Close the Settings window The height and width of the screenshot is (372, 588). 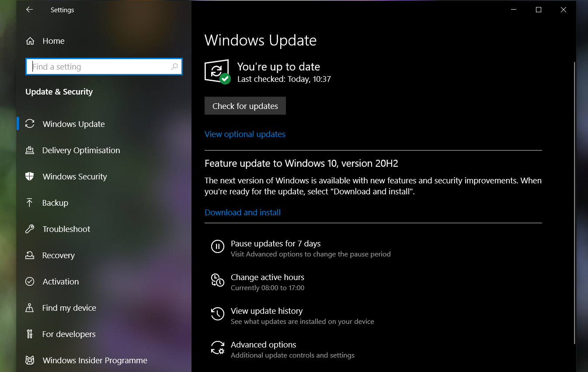point(564,10)
